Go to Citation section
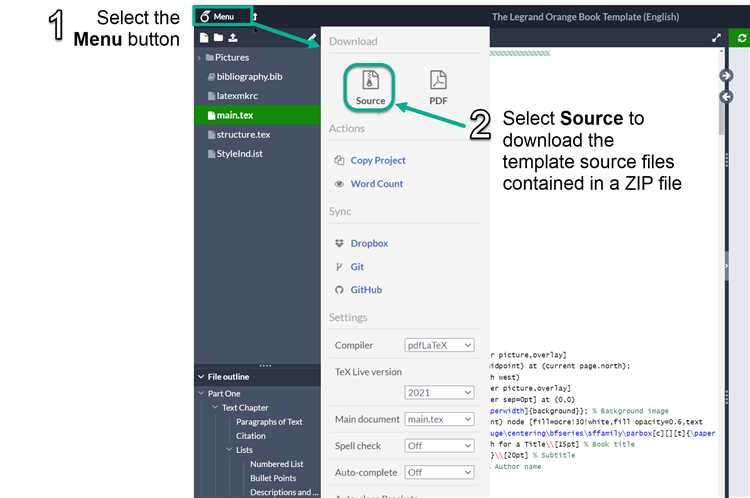This screenshot has width=750, height=498. (x=251, y=436)
